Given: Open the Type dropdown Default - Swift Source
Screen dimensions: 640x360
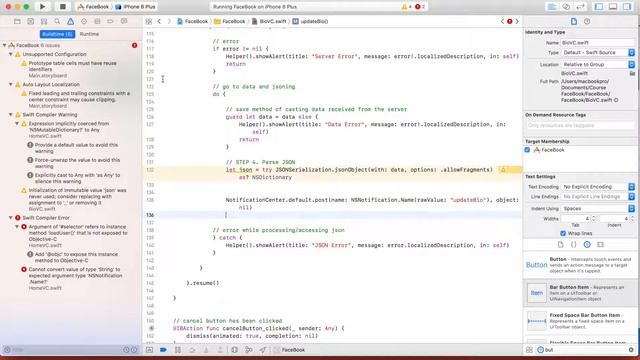Looking at the screenshot, I should 598,52.
